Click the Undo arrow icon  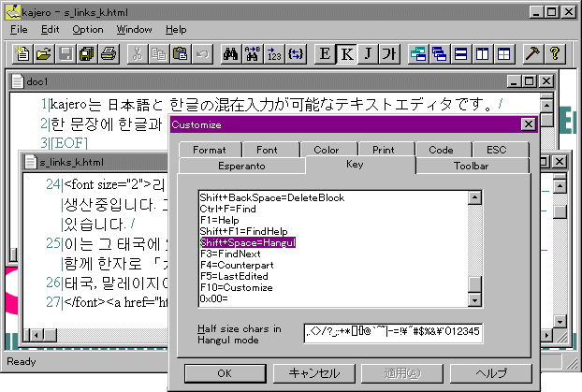202,54
